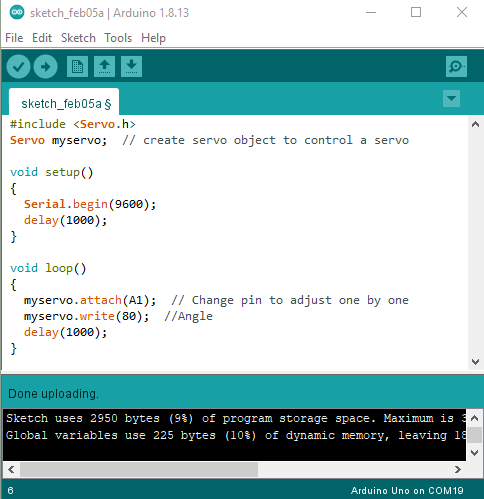Image resolution: width=484 pixels, height=499 pixels.
Task: Open the Help menu
Action: [x=153, y=38]
